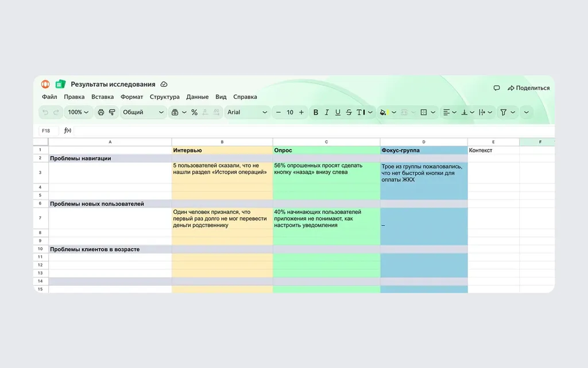The width and height of the screenshot is (588, 368).
Task: Toggle bold formatting
Action: [x=316, y=112]
